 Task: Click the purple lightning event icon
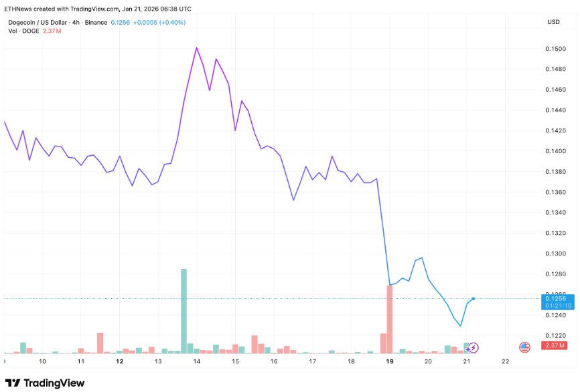[x=474, y=347]
